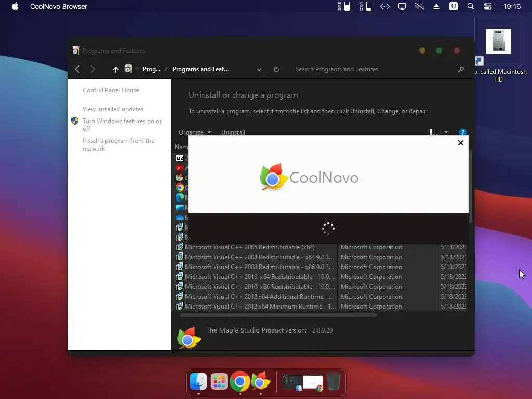The image size is (532, 399).
Task: Select the Google Chrome icon in list
Action: tap(180, 187)
